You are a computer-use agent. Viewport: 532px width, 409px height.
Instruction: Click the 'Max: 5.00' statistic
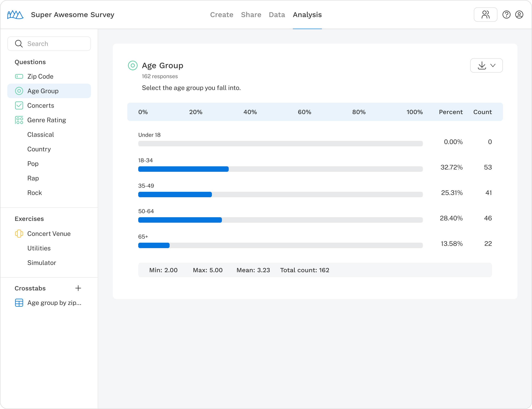[x=208, y=270]
